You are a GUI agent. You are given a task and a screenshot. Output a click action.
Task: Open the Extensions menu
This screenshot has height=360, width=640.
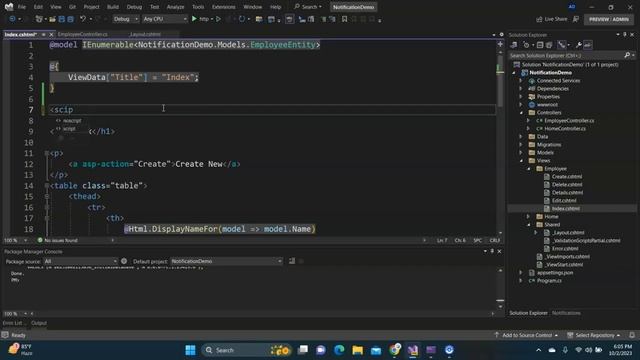pyautogui.click(x=224, y=7)
